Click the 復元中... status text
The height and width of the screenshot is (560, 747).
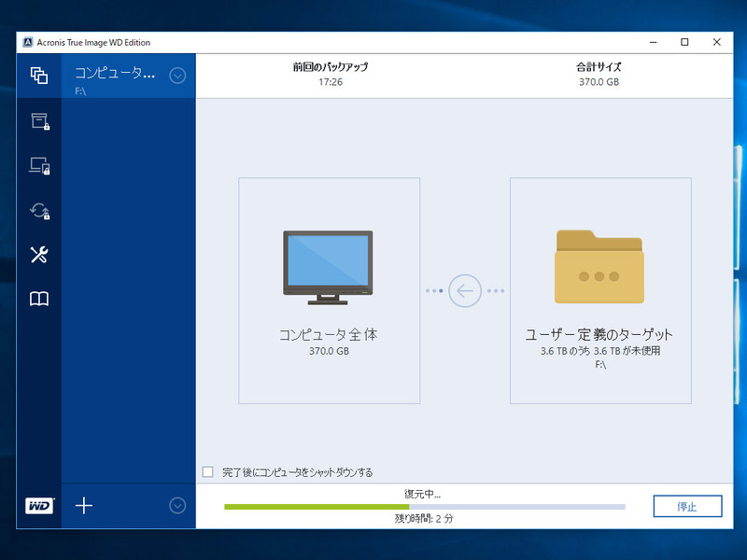(422, 495)
